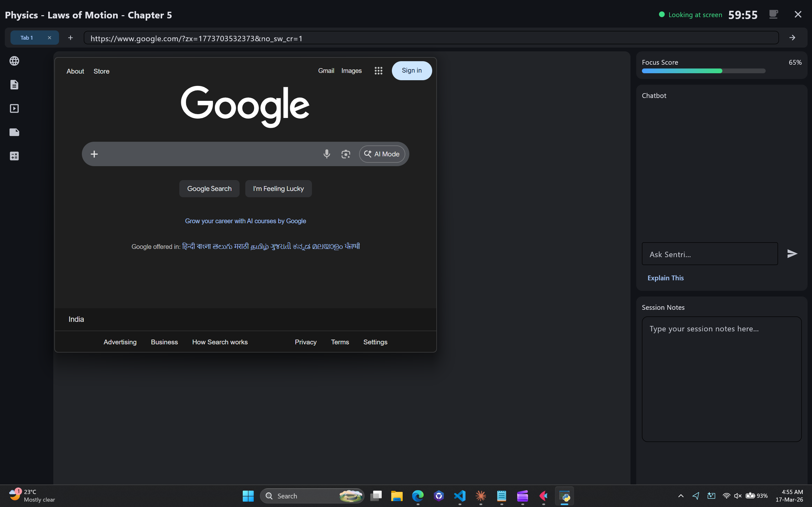Screen dimensions: 812x507
Task: Mute toggle via taskbar volume icon
Action: point(737,496)
